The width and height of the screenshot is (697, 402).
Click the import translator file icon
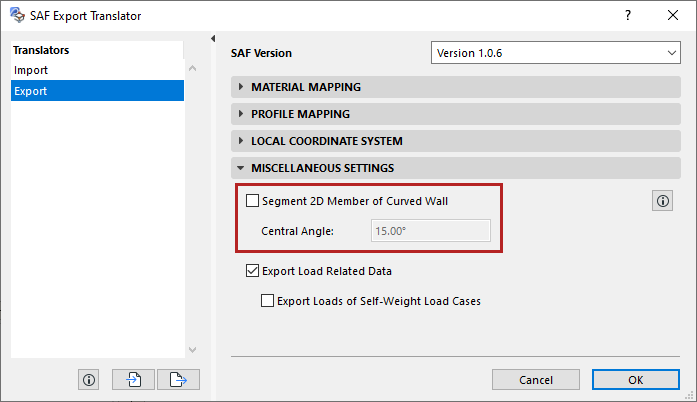pyautogui.click(x=133, y=380)
